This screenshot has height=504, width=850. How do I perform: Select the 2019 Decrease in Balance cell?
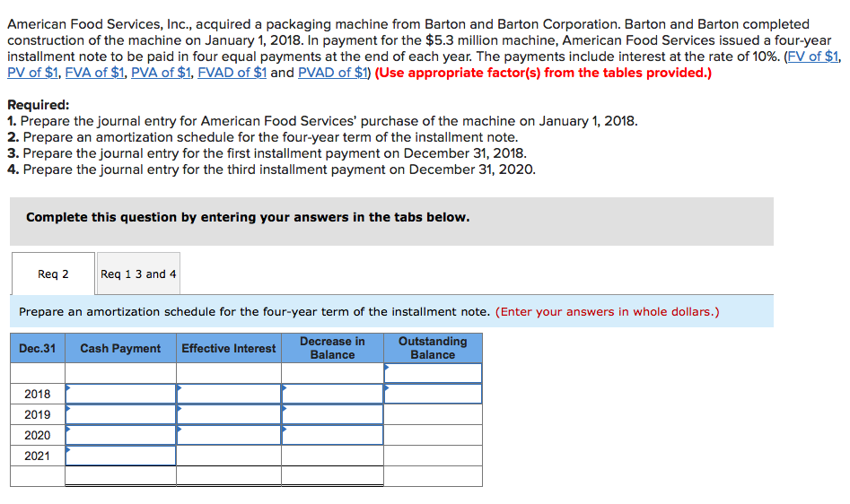pyautogui.click(x=332, y=414)
